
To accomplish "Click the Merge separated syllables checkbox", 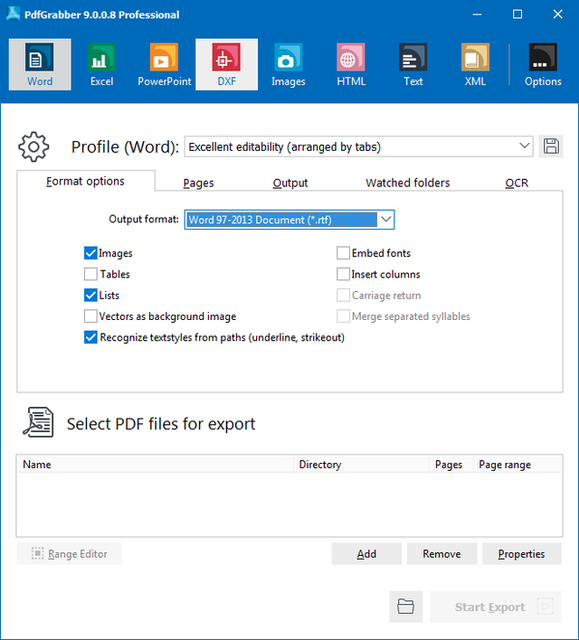I will click(x=343, y=316).
